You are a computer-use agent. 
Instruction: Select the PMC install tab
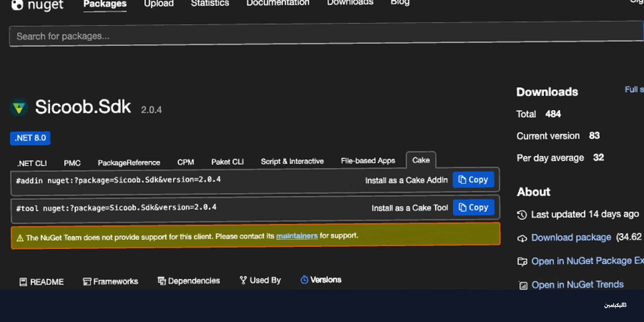[x=72, y=163]
